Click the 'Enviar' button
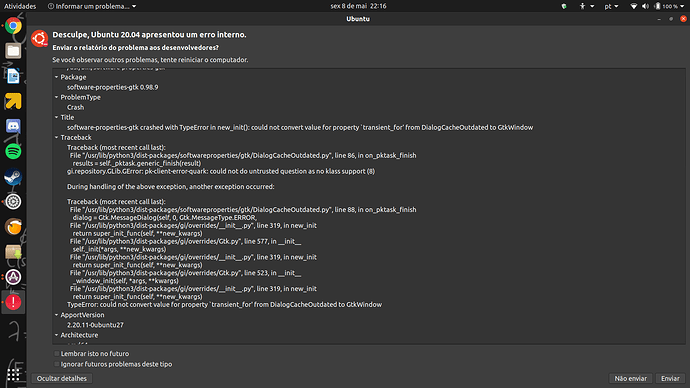Image resolution: width=690 pixels, height=388 pixels. pos(670,378)
